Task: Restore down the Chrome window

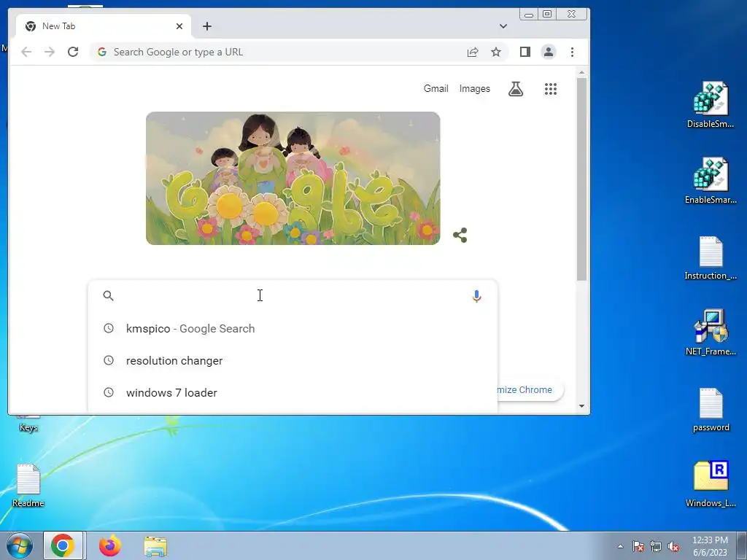Action: (547, 15)
